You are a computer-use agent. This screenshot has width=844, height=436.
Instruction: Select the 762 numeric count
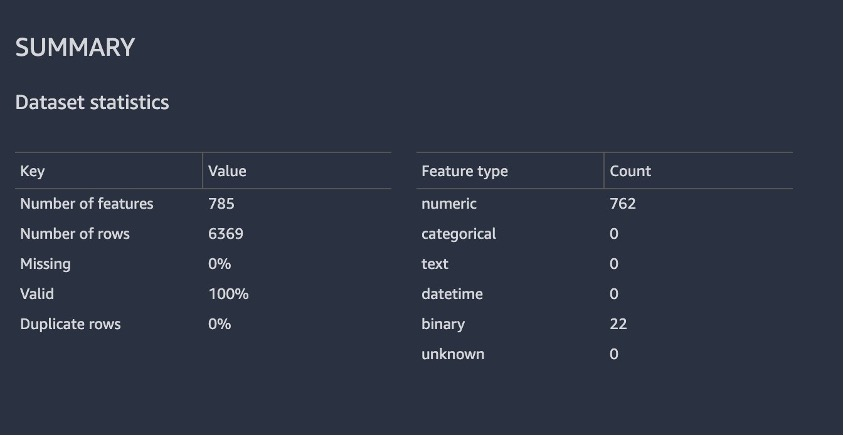coord(622,204)
